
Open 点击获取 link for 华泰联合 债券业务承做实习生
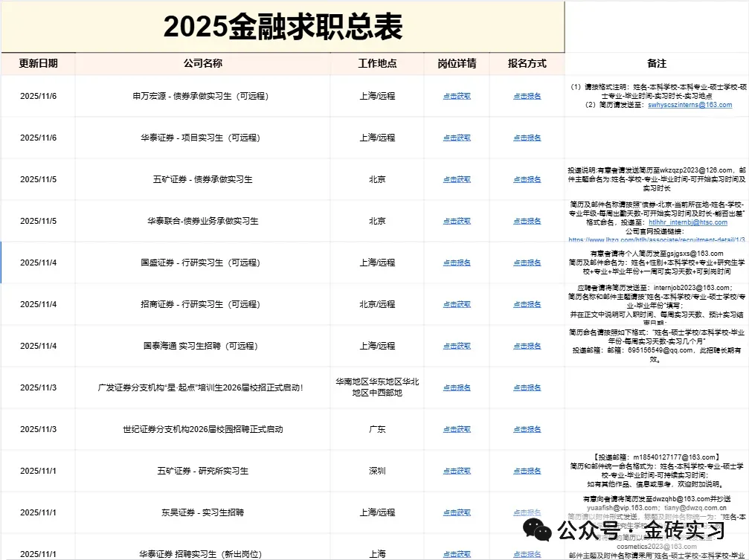pos(457,221)
